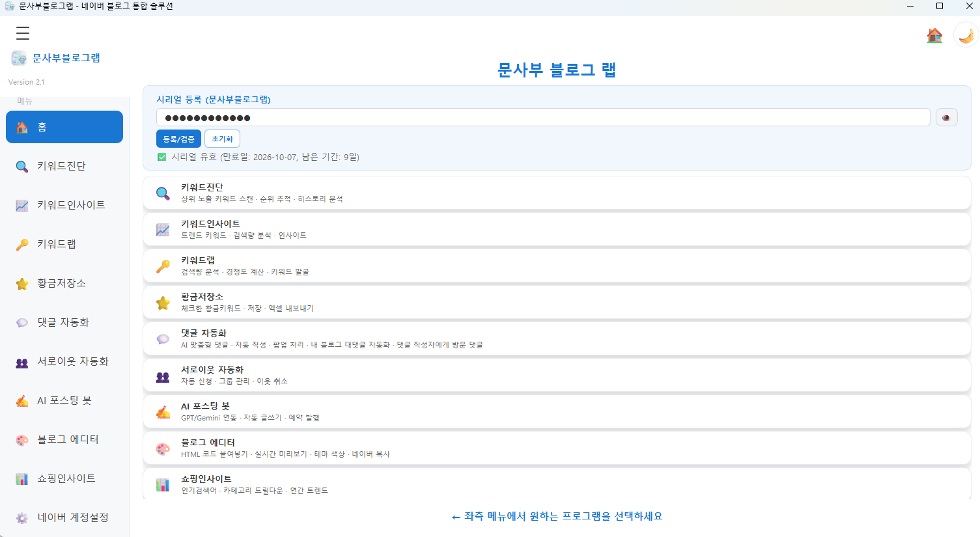
Task: Click text 자동 신청 · 그룹 관리 · 이웃 취소
Action: click(234, 381)
